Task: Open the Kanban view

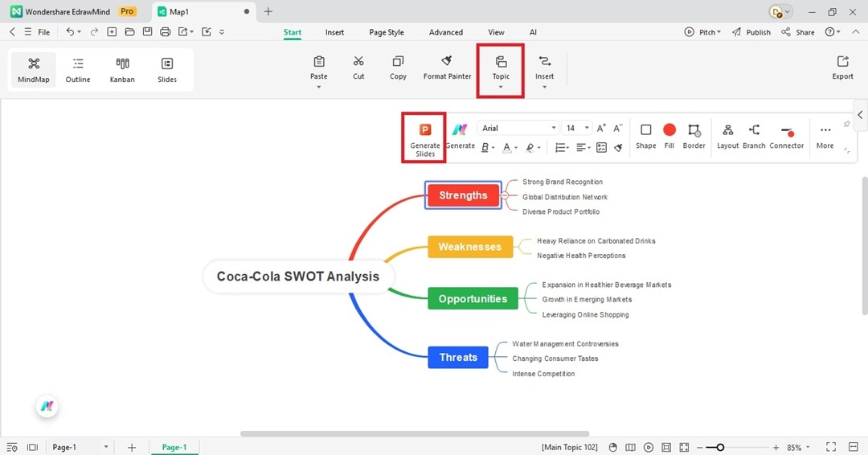Action: click(x=122, y=70)
